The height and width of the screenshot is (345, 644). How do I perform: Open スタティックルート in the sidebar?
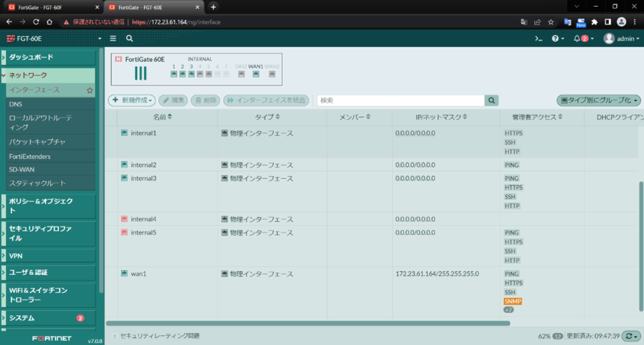pos(51,184)
